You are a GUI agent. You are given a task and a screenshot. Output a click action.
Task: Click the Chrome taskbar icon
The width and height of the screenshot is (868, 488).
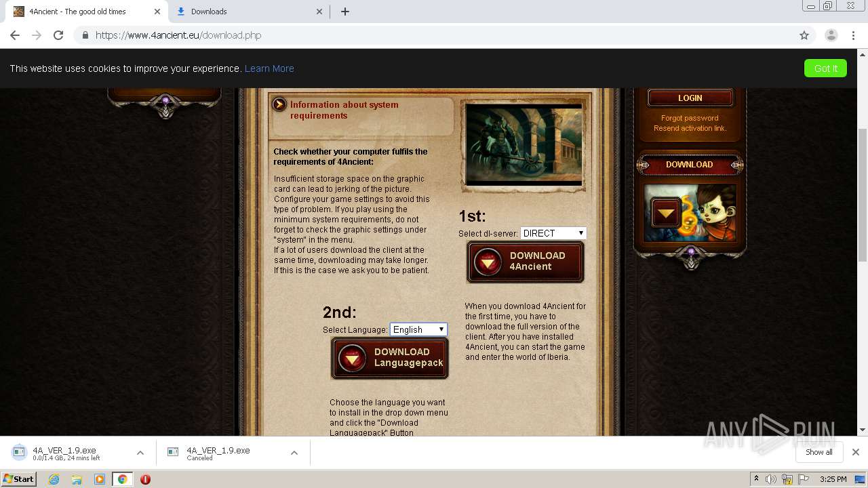click(123, 479)
